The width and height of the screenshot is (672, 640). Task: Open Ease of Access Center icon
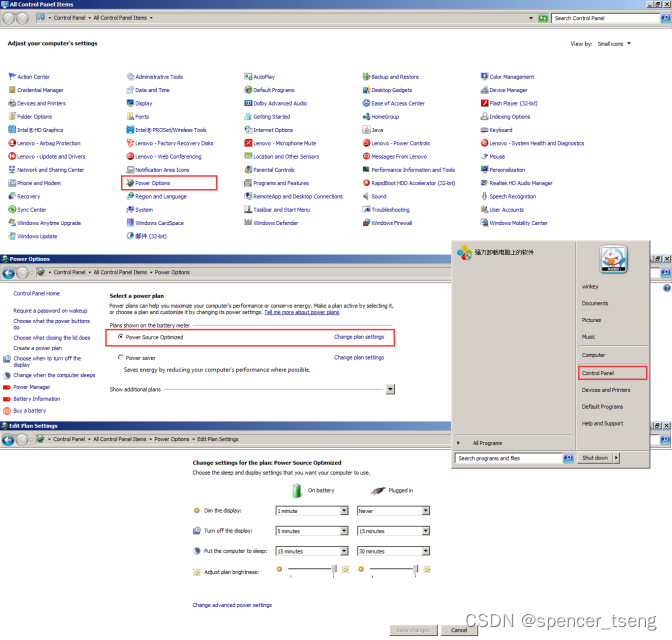coord(366,103)
